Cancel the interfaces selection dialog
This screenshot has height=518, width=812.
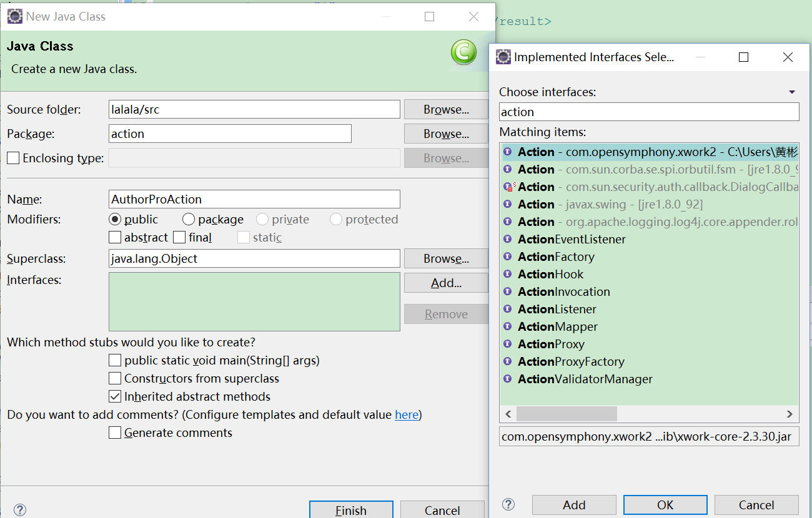coord(756,505)
